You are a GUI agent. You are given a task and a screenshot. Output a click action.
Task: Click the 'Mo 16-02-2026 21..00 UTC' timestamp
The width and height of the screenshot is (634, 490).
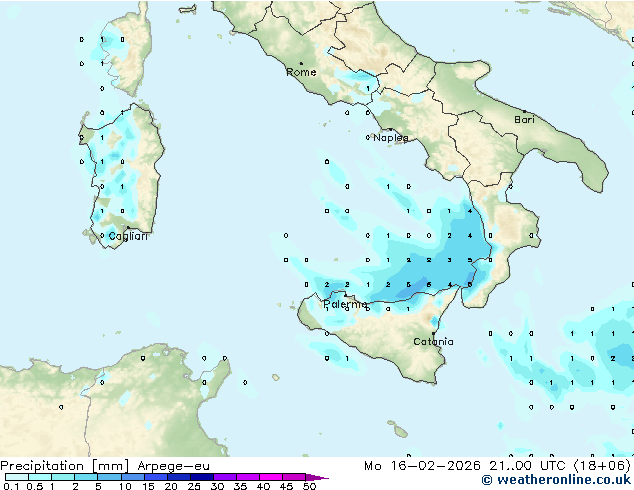point(465,466)
